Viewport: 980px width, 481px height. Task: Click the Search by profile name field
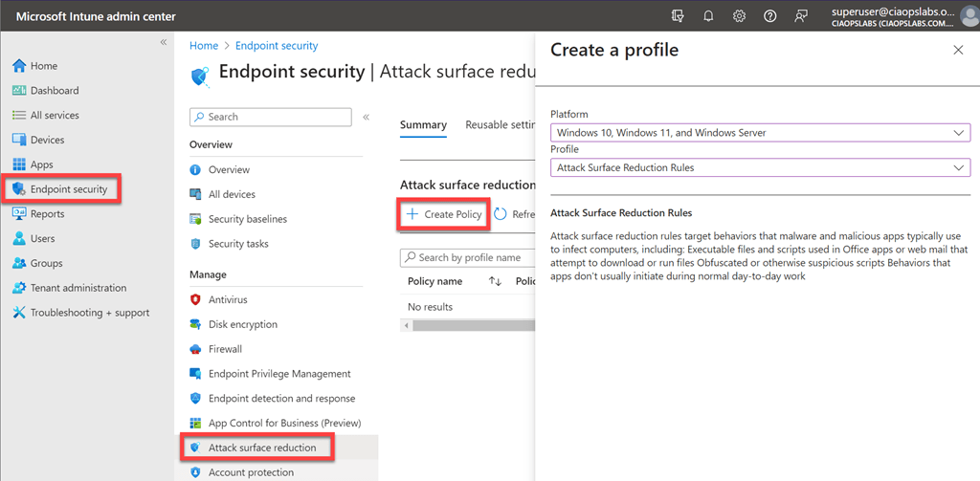(x=467, y=257)
